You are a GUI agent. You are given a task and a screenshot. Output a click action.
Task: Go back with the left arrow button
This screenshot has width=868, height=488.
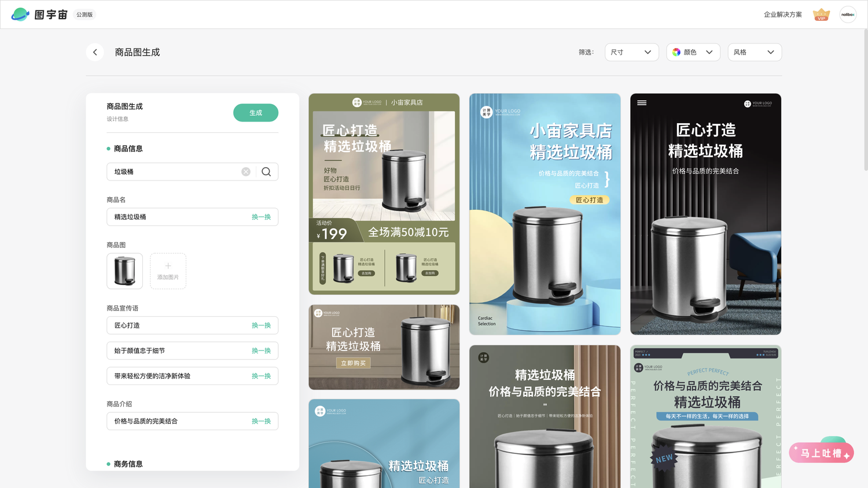pyautogui.click(x=95, y=52)
